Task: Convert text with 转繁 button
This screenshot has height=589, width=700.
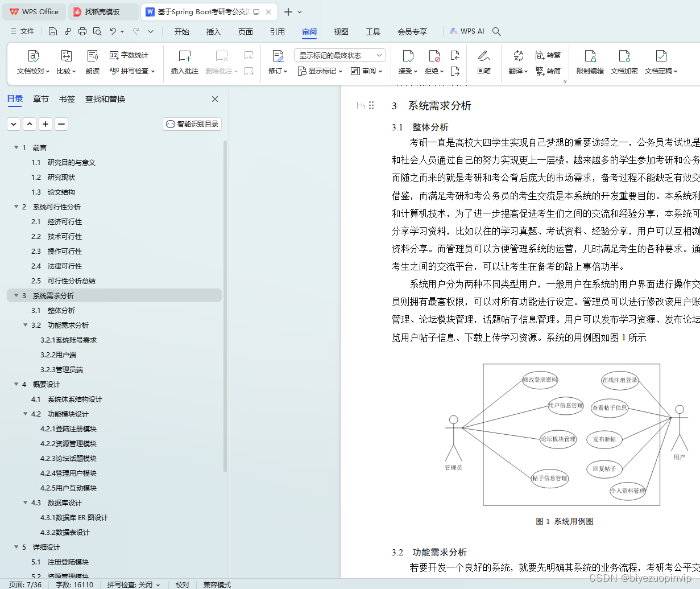Action: (548, 55)
